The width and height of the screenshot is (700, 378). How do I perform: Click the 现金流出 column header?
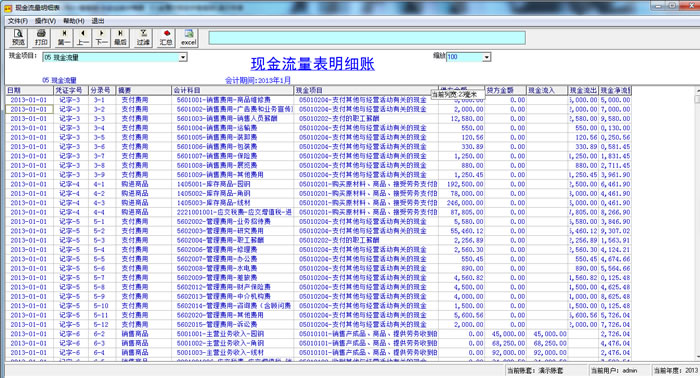[x=583, y=90]
